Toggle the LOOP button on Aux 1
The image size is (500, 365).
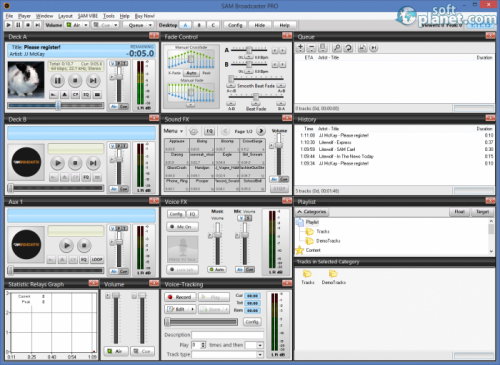coord(97,259)
